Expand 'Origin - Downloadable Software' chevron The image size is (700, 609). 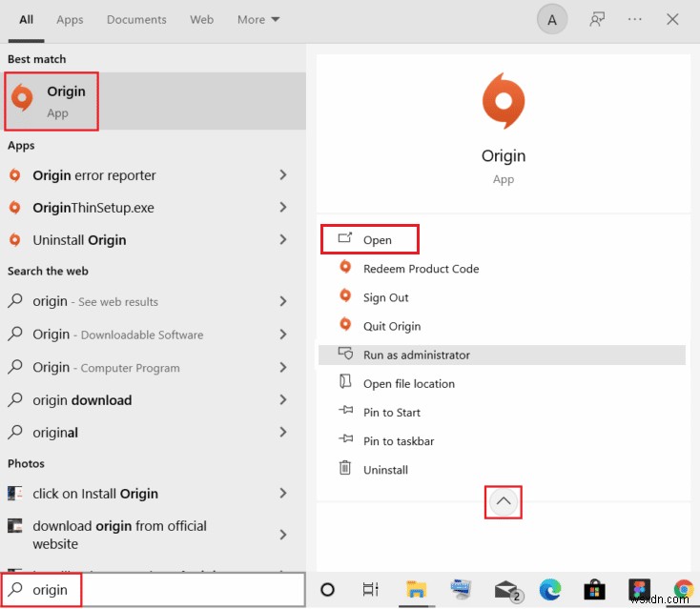(283, 335)
